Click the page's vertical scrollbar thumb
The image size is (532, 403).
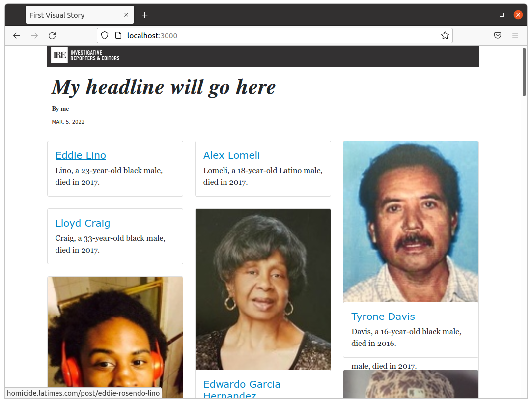(524, 72)
